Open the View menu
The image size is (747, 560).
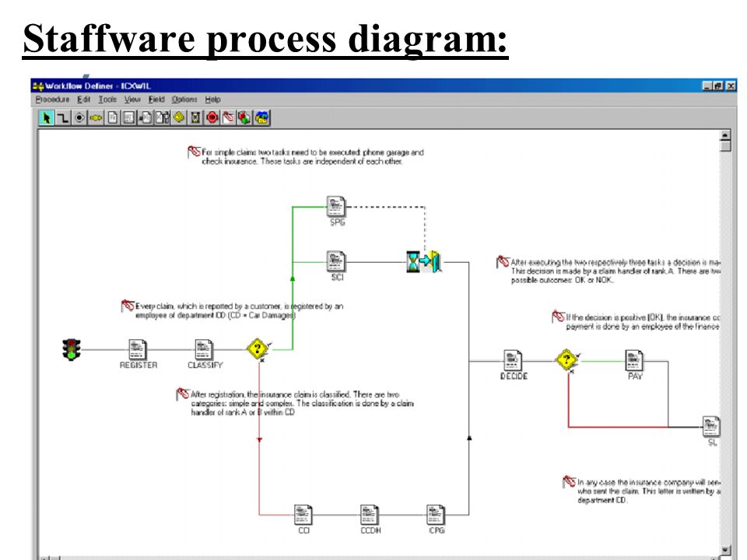click(x=132, y=100)
